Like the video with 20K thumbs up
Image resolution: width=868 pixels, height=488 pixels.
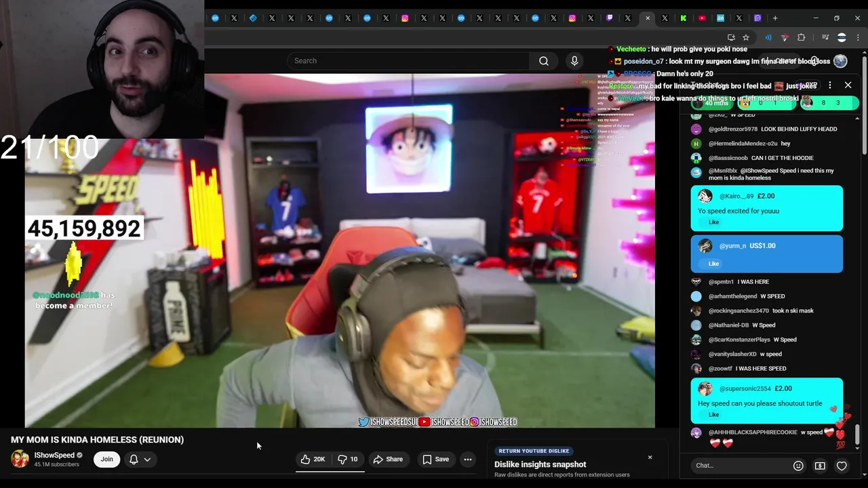(313, 460)
